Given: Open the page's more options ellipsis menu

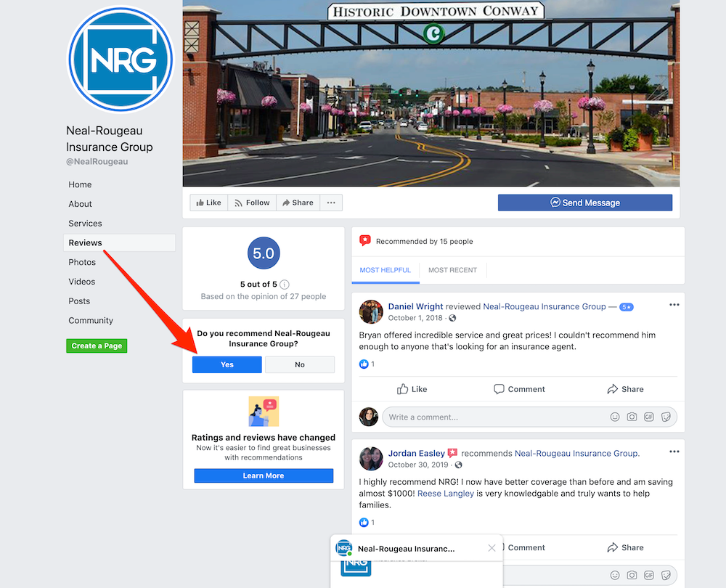Looking at the screenshot, I should pos(331,203).
